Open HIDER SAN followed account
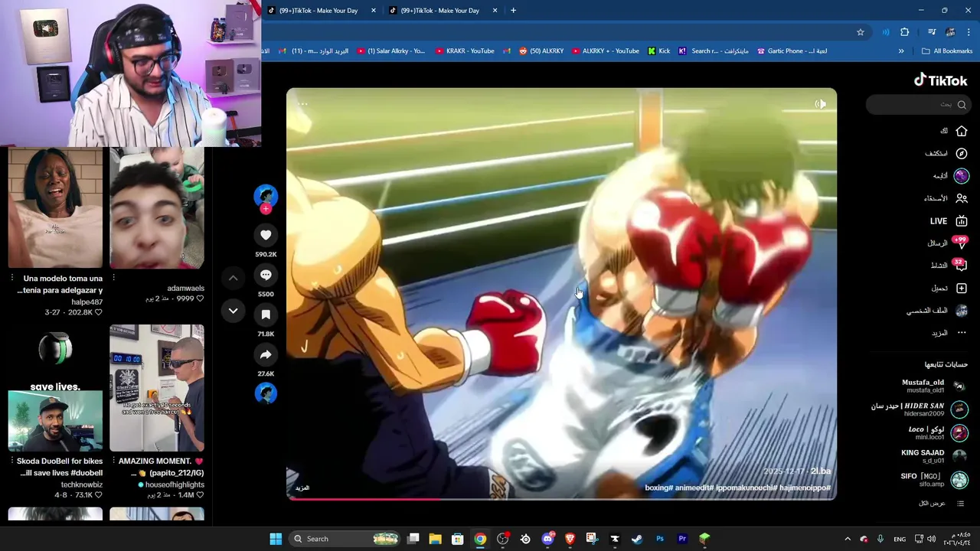This screenshot has height=551, width=980. coord(920,409)
